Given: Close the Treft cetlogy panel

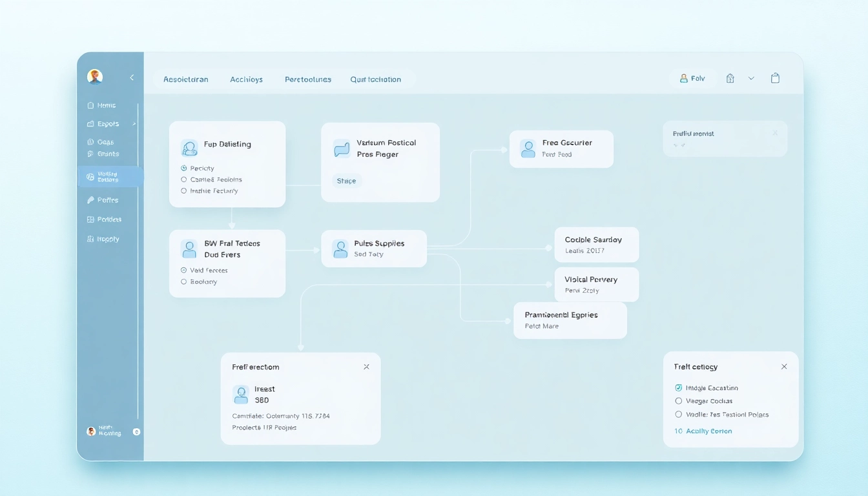Looking at the screenshot, I should [x=784, y=366].
